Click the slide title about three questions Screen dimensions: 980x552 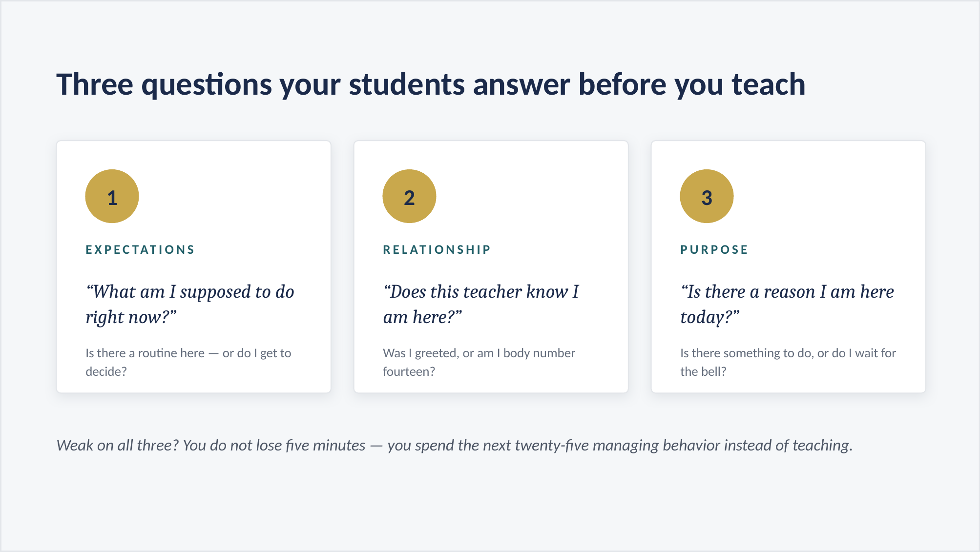click(x=431, y=84)
